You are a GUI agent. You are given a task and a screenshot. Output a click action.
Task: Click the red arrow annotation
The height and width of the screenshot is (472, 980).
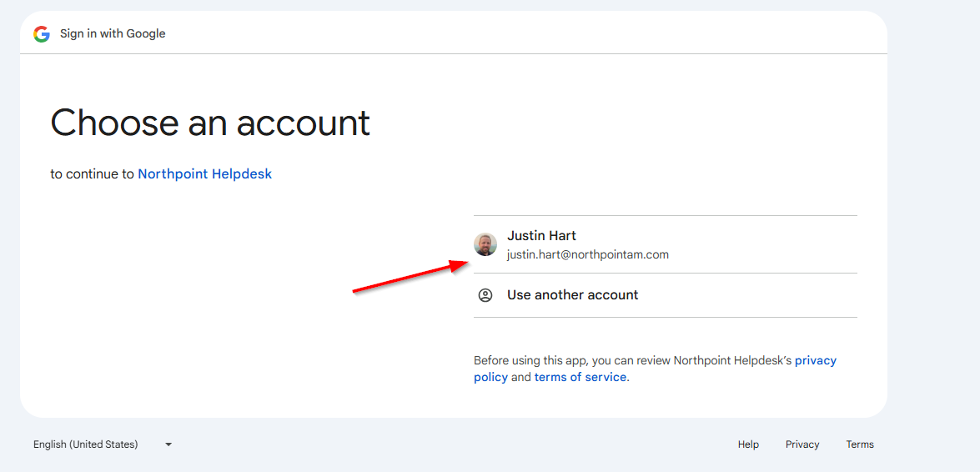409,278
